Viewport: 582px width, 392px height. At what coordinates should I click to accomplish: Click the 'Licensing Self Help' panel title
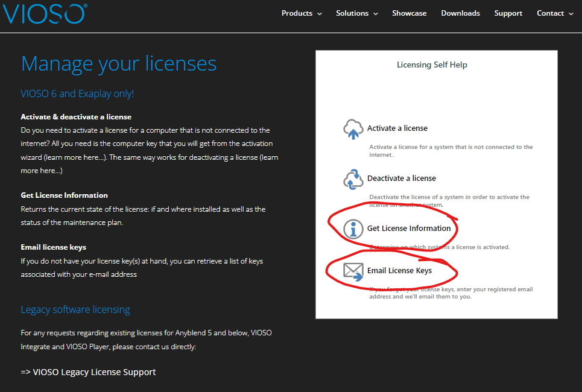click(432, 65)
